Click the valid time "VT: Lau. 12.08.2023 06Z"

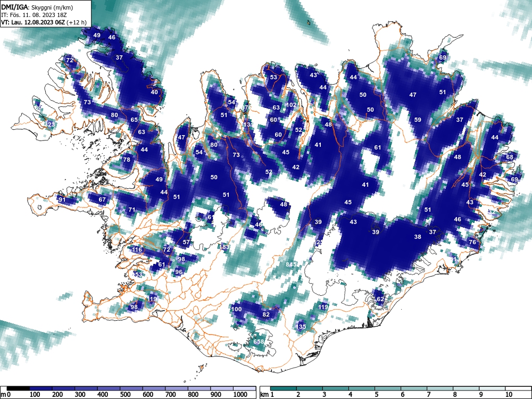point(33,23)
